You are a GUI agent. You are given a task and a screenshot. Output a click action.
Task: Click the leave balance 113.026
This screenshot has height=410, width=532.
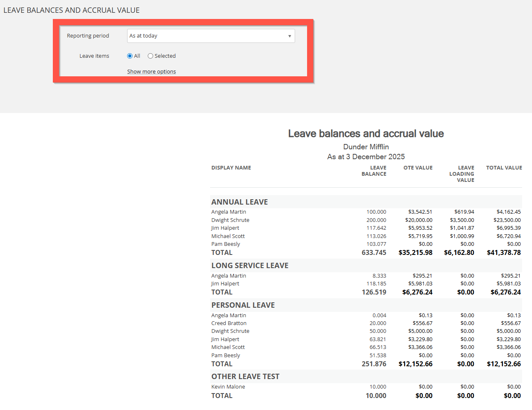(x=376, y=236)
